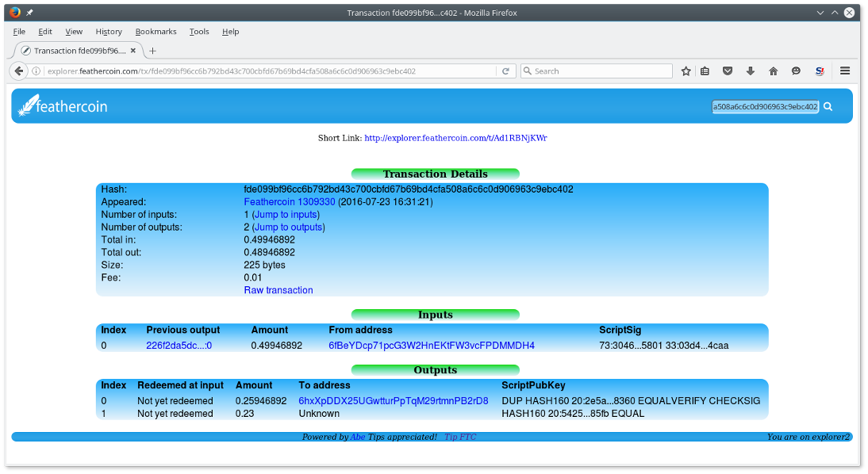Close the Transaction tab
Viewport: 868px width, 474px height.
pyautogui.click(x=133, y=50)
